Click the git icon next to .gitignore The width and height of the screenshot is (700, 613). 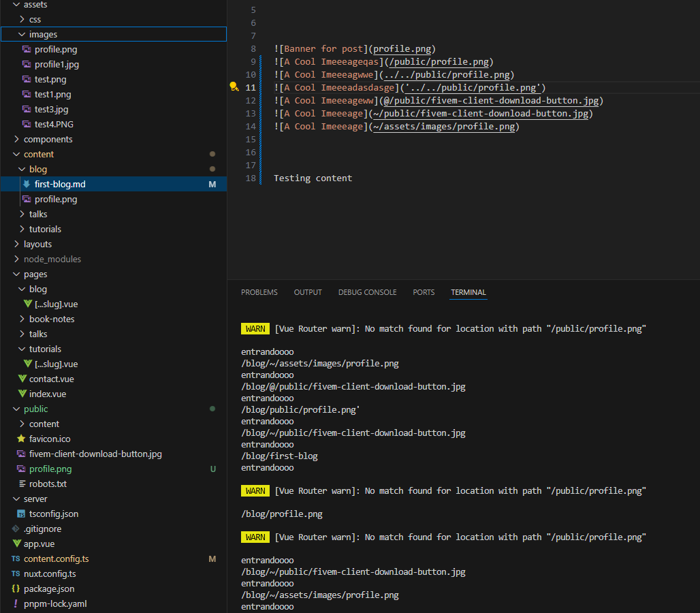click(x=16, y=529)
